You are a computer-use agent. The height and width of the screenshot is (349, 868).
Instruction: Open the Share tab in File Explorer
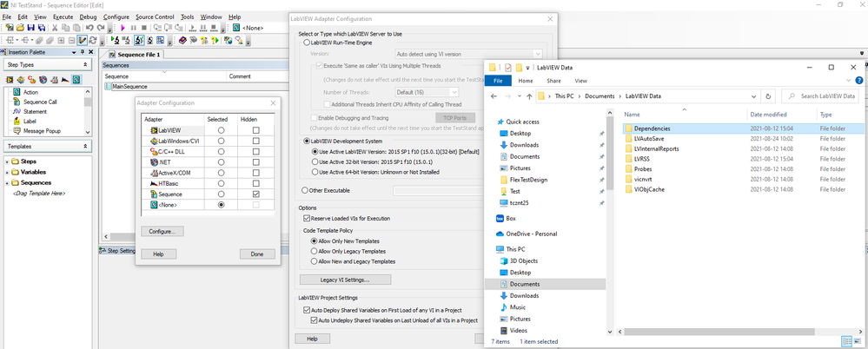(553, 81)
